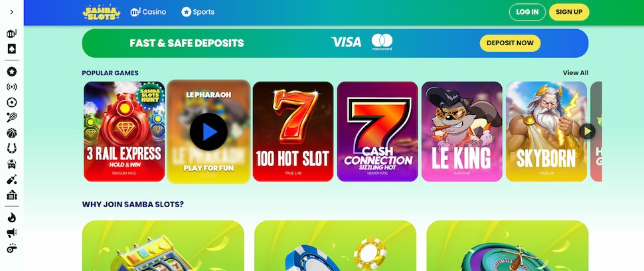The width and height of the screenshot is (644, 271).
Task: Click the LOG IN button
Action: (527, 12)
